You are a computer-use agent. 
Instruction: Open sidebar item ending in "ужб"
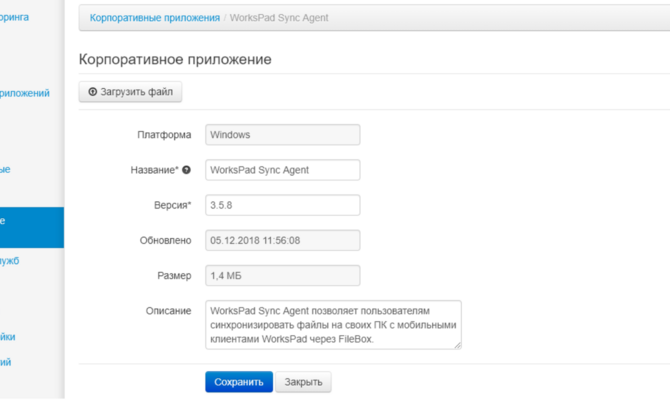pos(10,261)
